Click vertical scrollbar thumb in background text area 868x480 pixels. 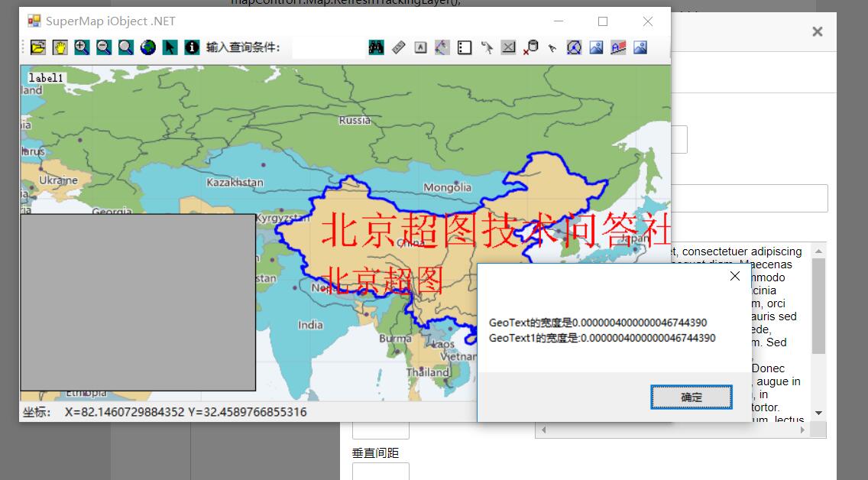pos(818,306)
